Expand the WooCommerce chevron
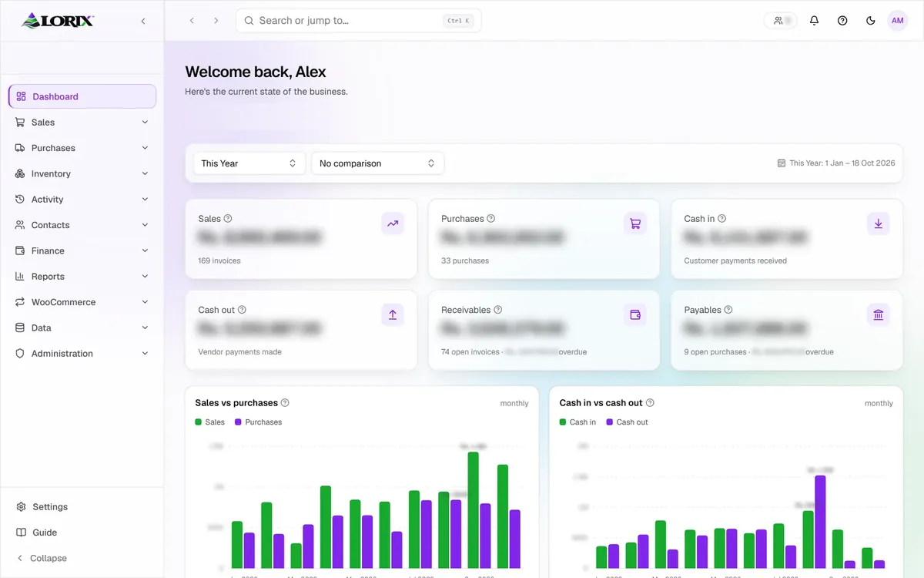Image resolution: width=924 pixels, height=578 pixels. 145,302
